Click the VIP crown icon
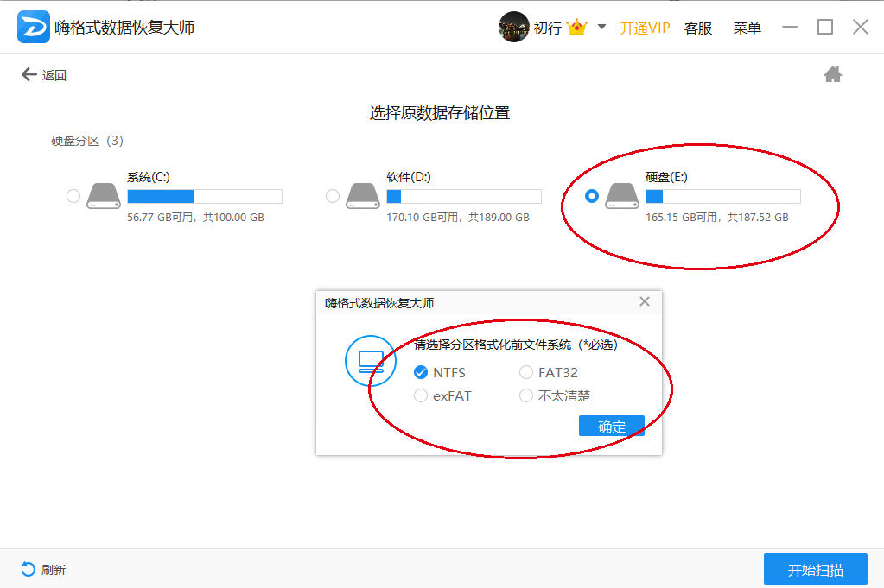The height and width of the screenshot is (588, 884). pyautogui.click(x=576, y=27)
